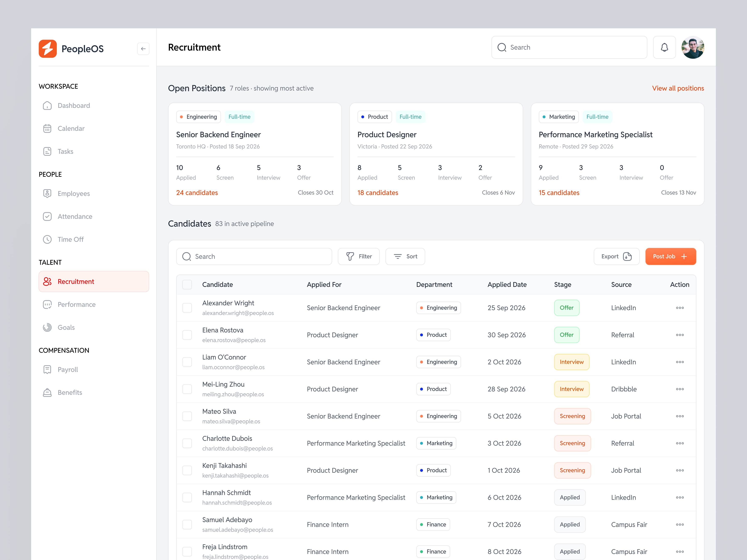
Task: Select Alexander Wright's row checkbox
Action: click(187, 308)
